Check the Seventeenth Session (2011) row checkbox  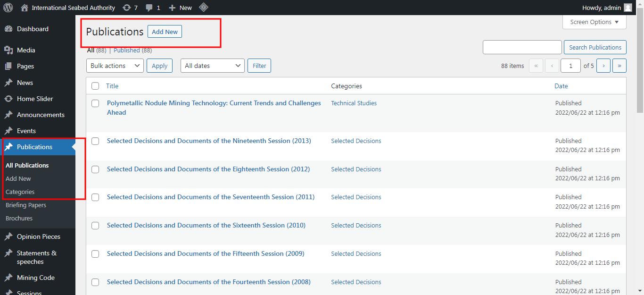pos(95,197)
